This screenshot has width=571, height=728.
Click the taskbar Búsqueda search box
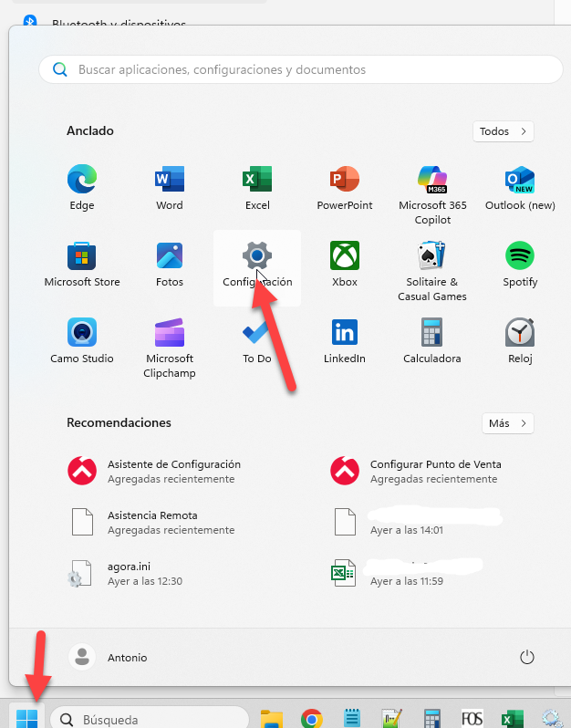point(150,719)
